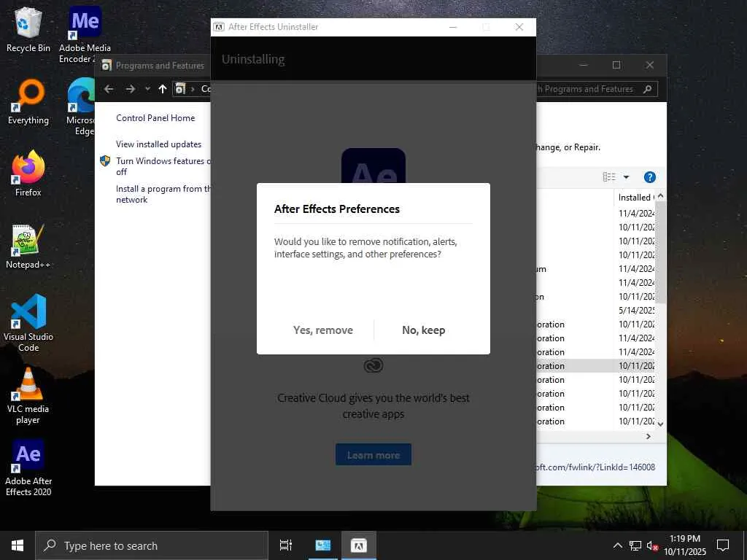The width and height of the screenshot is (747, 560).
Task: Click the change view icon in Programs and Features
Action: click(609, 177)
